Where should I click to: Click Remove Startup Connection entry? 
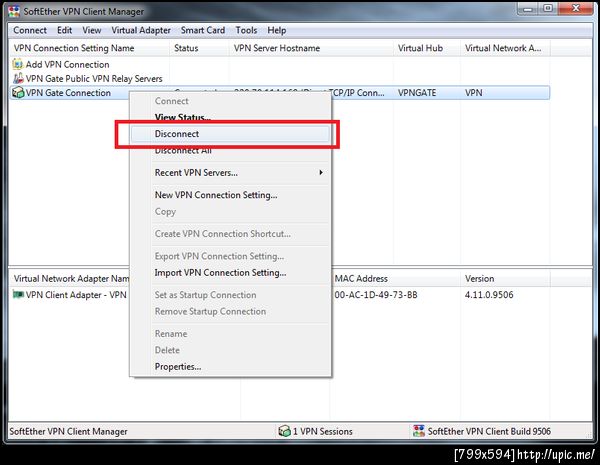click(230, 312)
